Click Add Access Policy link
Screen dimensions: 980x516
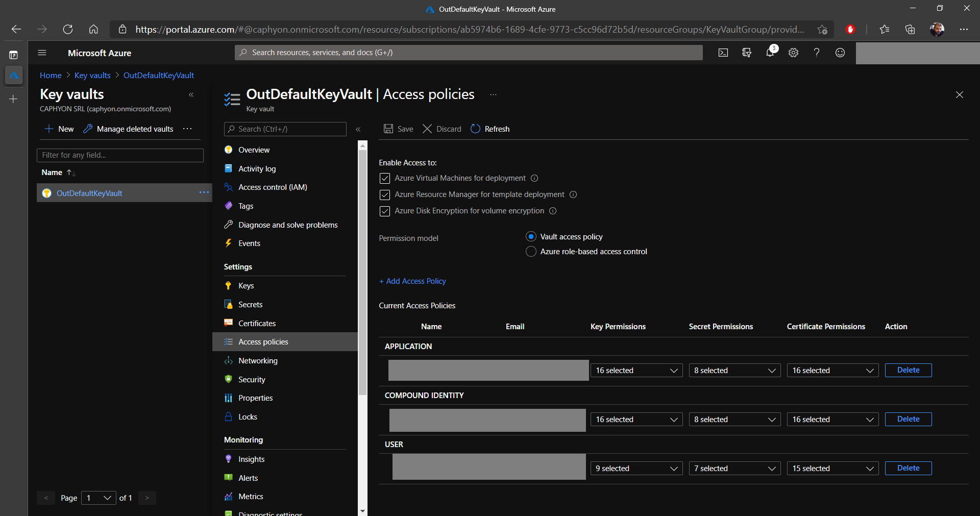412,281
